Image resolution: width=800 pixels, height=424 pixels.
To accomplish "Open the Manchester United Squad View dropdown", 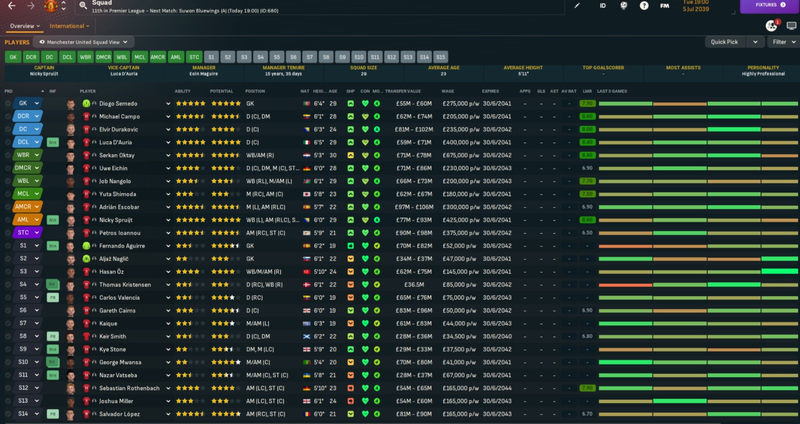I will [x=84, y=43].
